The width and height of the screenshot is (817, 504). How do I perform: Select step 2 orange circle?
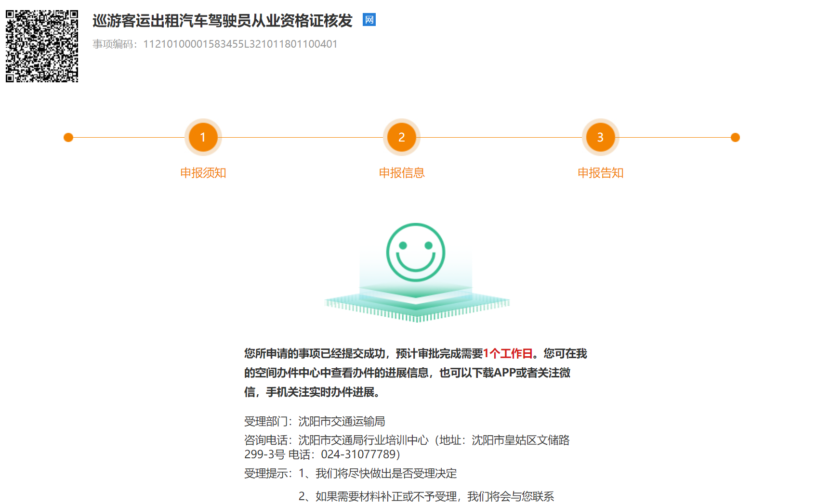pos(401,137)
